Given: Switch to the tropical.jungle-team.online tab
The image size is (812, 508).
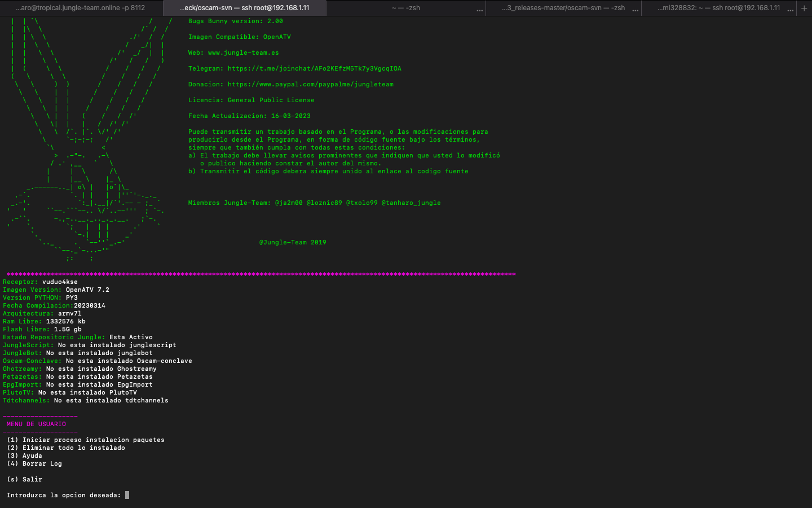Looking at the screenshot, I should pos(81,8).
